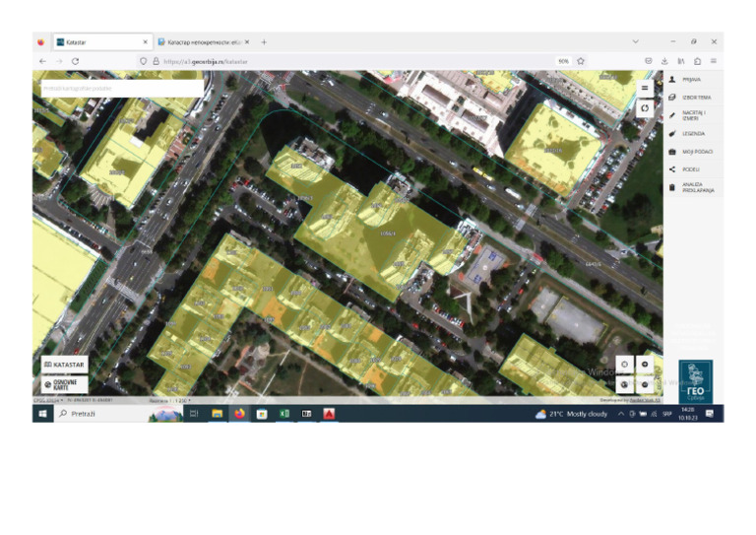The image size is (756, 535).
Task: Open the notification center icon
Action: click(710, 414)
